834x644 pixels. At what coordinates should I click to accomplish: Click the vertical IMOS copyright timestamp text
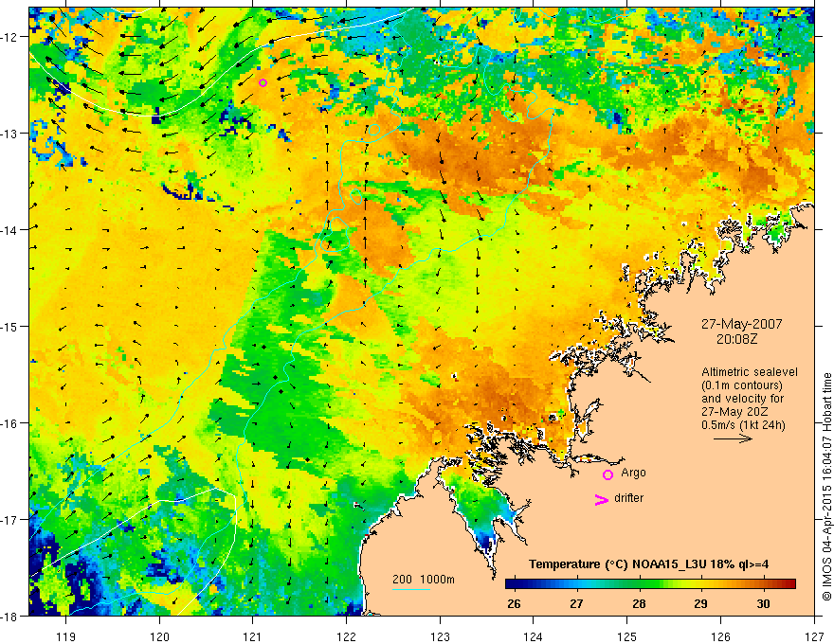tap(827, 488)
